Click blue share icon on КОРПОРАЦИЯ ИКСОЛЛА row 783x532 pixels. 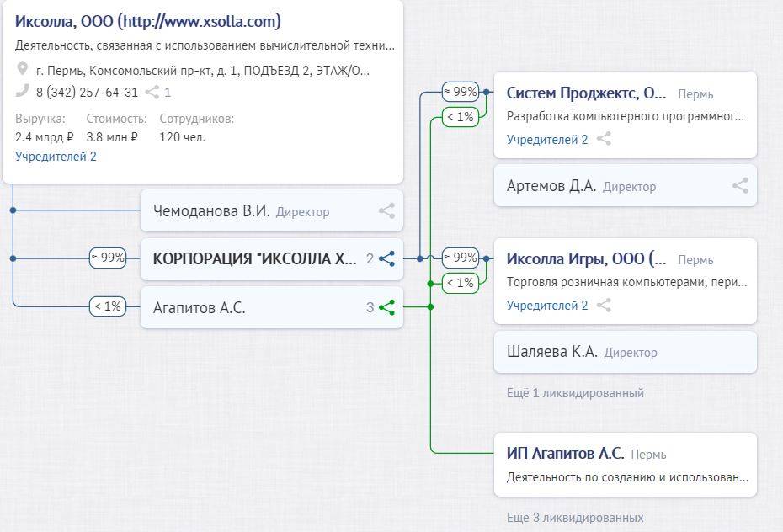[386, 258]
